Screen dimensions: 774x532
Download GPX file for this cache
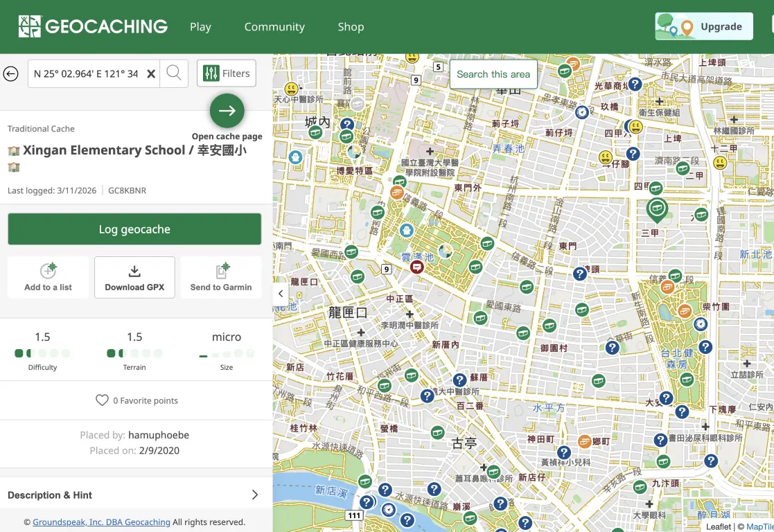(x=134, y=277)
